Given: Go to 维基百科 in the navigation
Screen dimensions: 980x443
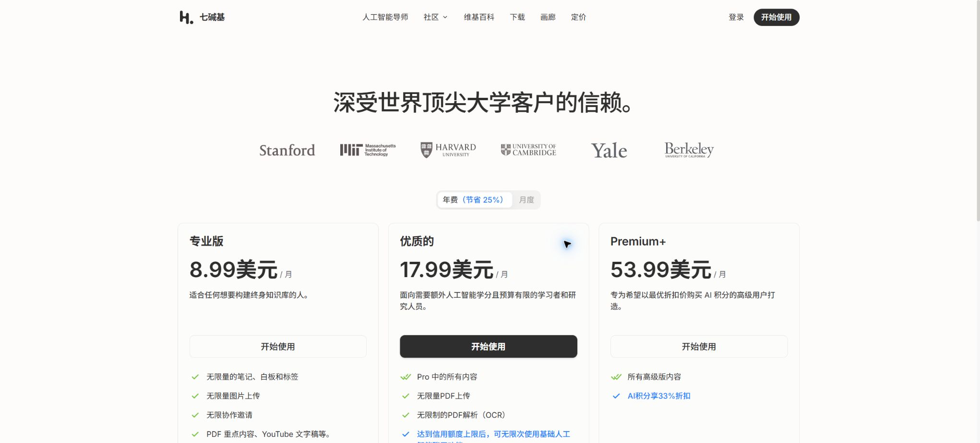Looking at the screenshot, I should point(479,17).
